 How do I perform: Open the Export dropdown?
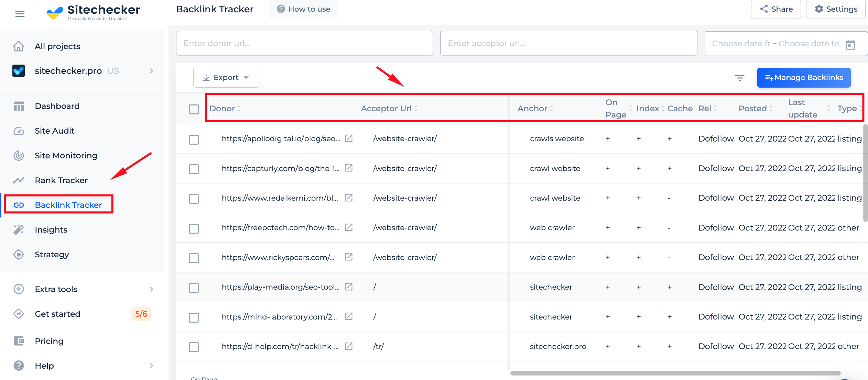point(226,78)
